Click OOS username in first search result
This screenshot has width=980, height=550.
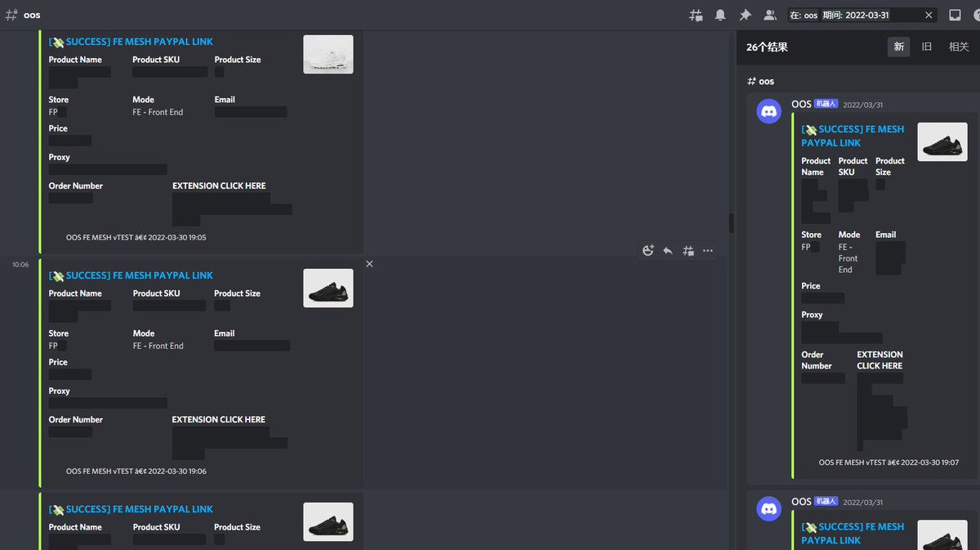click(801, 104)
